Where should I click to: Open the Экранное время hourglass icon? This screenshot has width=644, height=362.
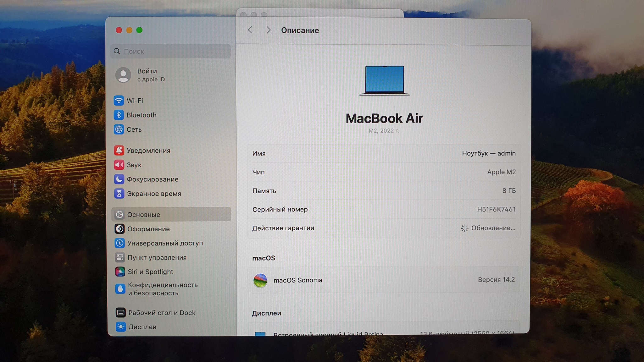pos(119,194)
